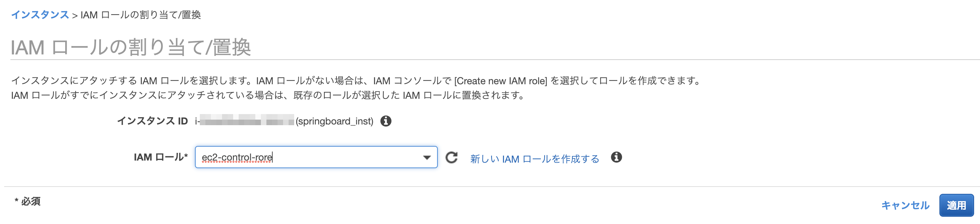Click the IAM ロール* field label
The width and height of the screenshot is (980, 224).
[161, 157]
